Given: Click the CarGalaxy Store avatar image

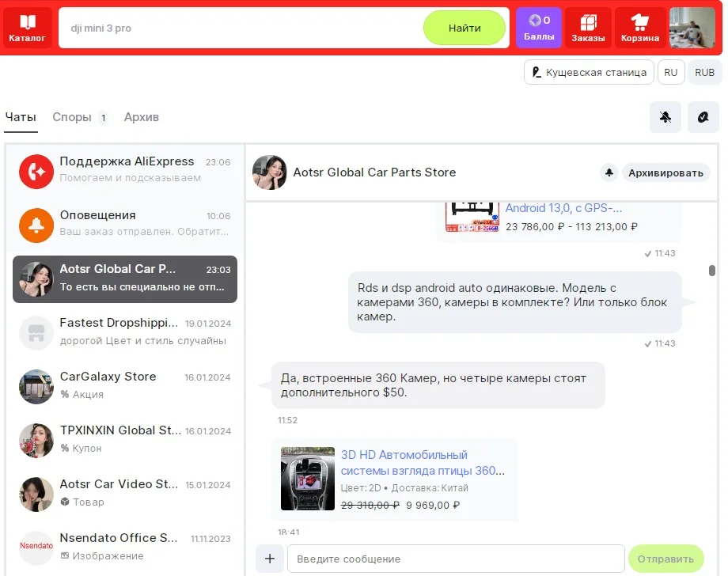Looking at the screenshot, I should coord(36,387).
